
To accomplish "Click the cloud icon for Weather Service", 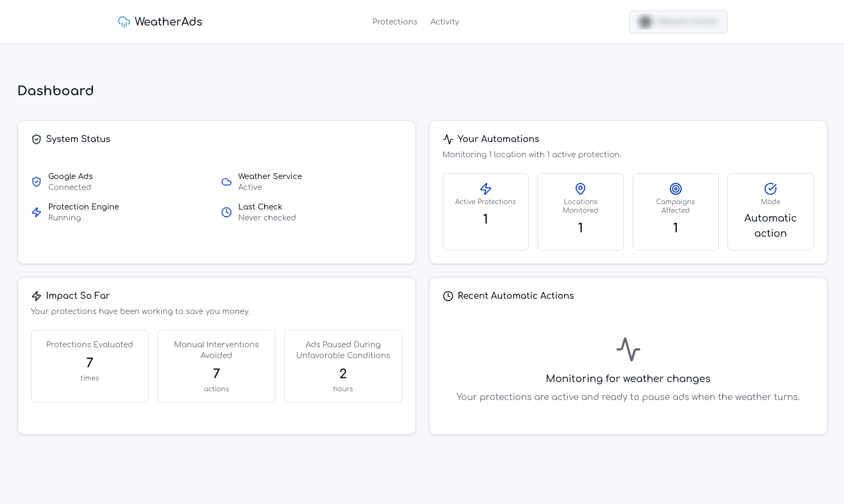I will point(227,181).
